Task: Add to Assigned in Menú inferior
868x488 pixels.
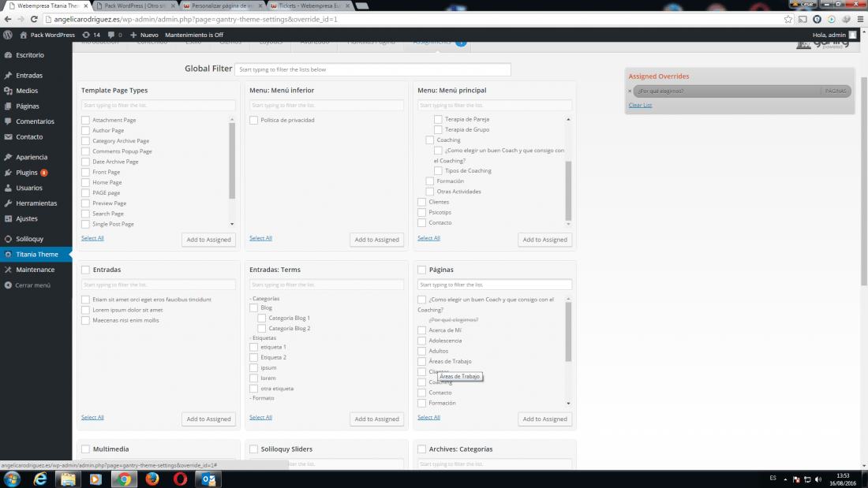Action: (376, 240)
